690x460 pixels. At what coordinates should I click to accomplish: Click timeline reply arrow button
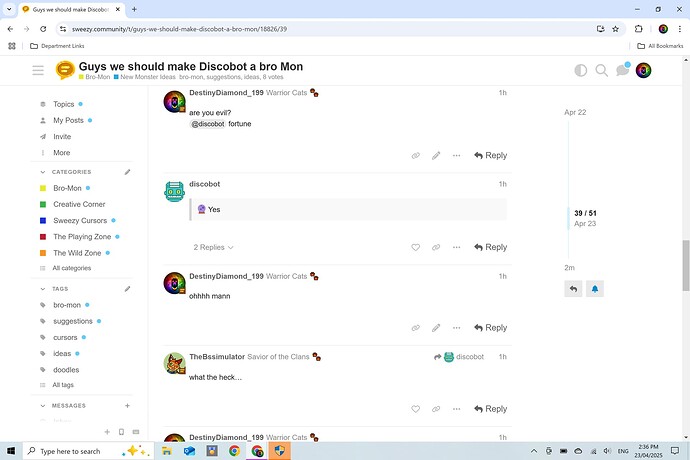[x=573, y=289]
